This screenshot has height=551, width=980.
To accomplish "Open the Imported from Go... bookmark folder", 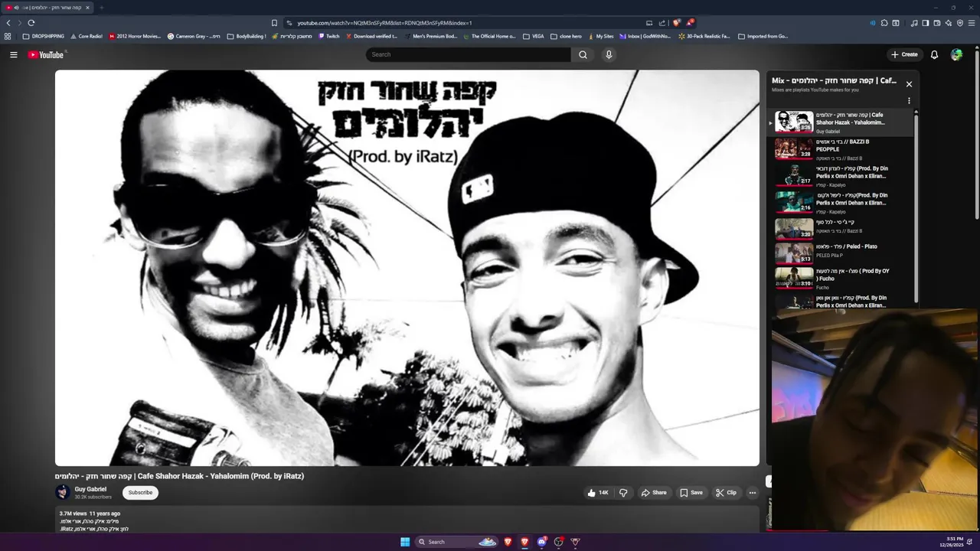I will (x=763, y=36).
